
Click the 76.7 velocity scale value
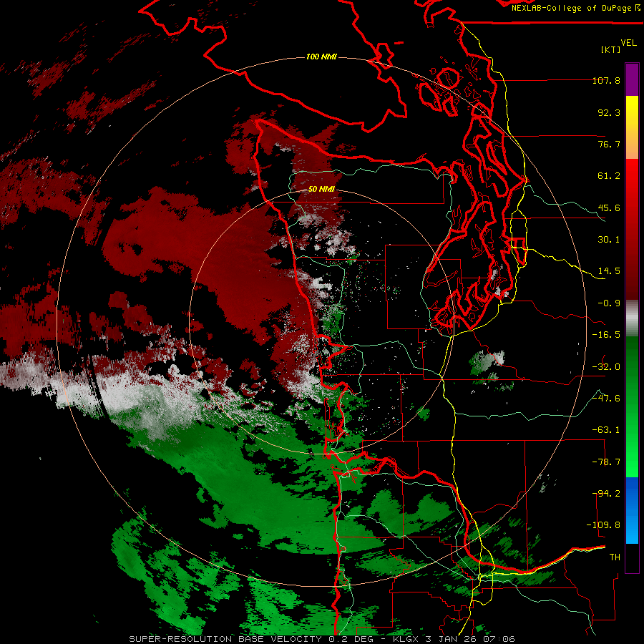[609, 144]
